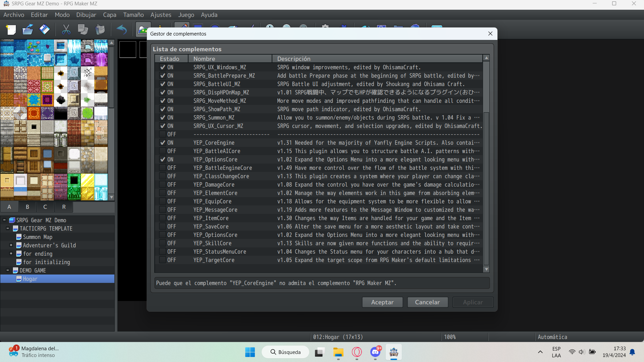The width and height of the screenshot is (644, 362).
Task: Click the Descripción column header
Action: pos(377,59)
